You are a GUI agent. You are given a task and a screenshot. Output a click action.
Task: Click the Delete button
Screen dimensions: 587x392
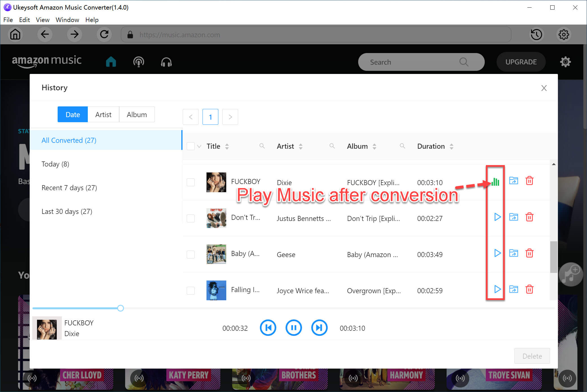click(x=532, y=356)
